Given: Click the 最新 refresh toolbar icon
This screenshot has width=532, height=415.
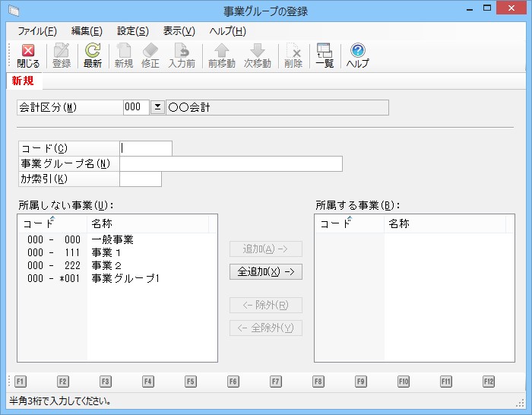Looking at the screenshot, I should 93,51.
